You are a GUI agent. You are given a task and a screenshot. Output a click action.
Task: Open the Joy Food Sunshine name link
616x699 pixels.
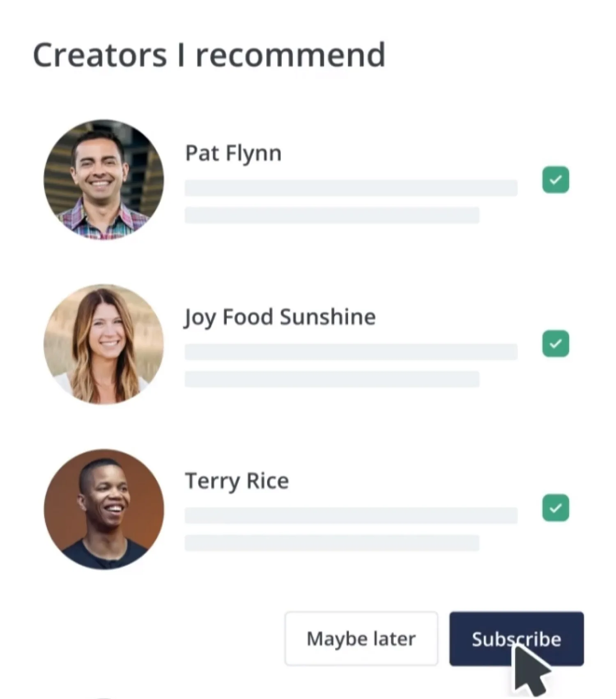pos(280,317)
